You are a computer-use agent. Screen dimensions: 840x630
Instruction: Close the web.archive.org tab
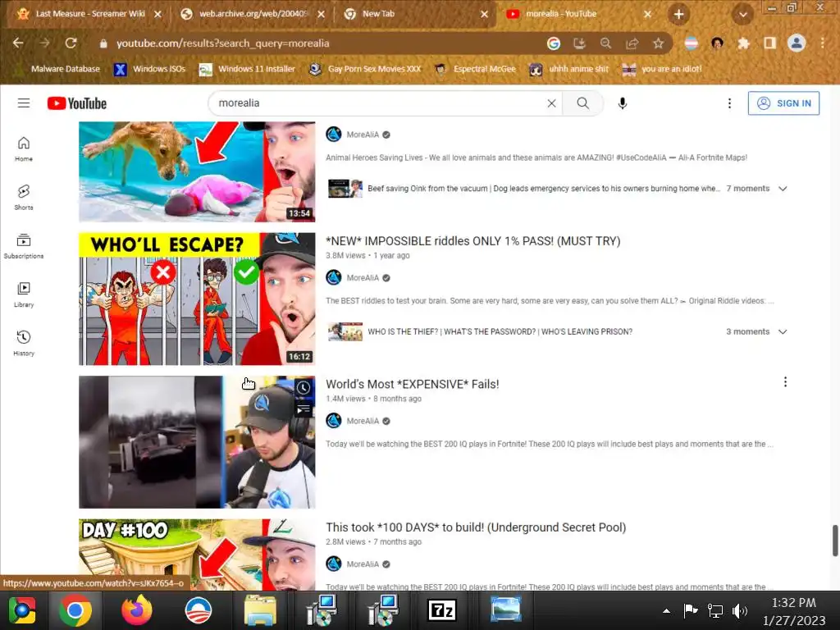tap(321, 15)
